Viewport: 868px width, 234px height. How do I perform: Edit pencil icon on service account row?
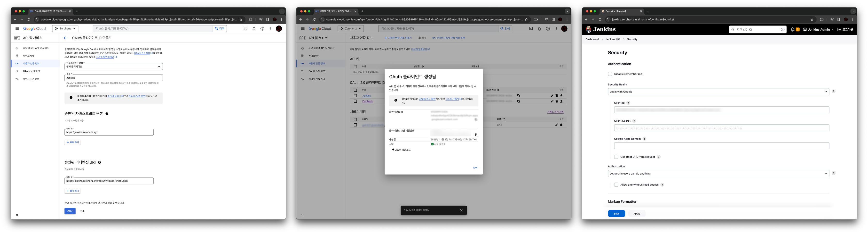[x=556, y=125]
